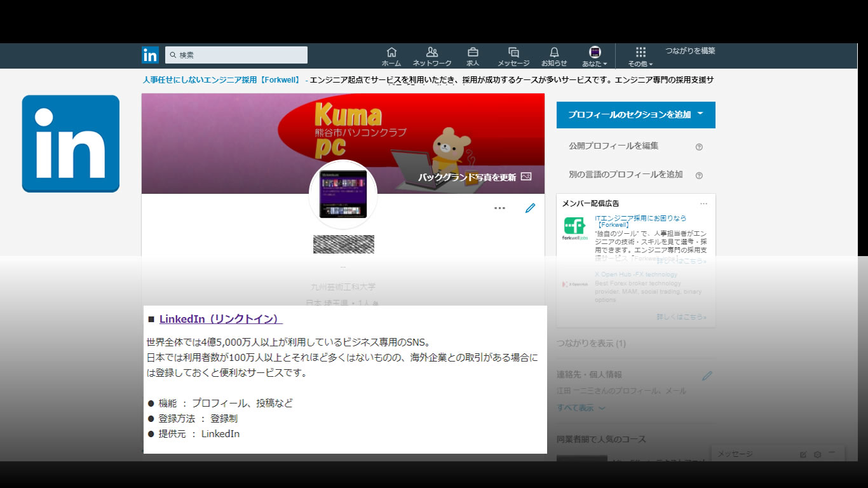Click バックグランド写真を更新 on banner
This screenshot has height=488, width=868.
coord(467,177)
